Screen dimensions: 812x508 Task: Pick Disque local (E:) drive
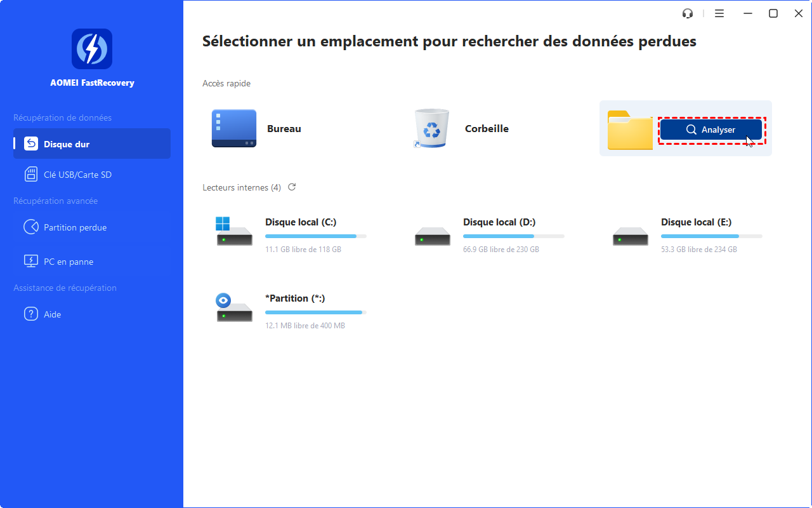[696, 222]
